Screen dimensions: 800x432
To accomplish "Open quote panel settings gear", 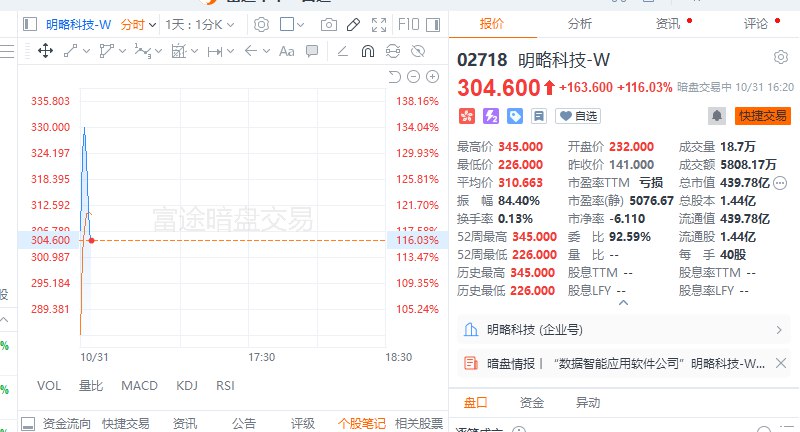I will [781, 57].
